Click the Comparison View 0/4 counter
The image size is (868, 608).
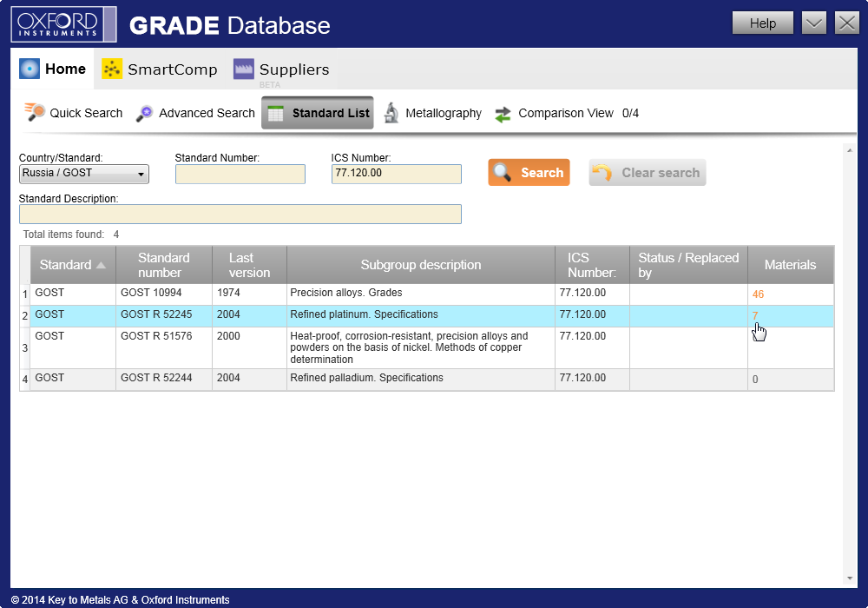630,113
